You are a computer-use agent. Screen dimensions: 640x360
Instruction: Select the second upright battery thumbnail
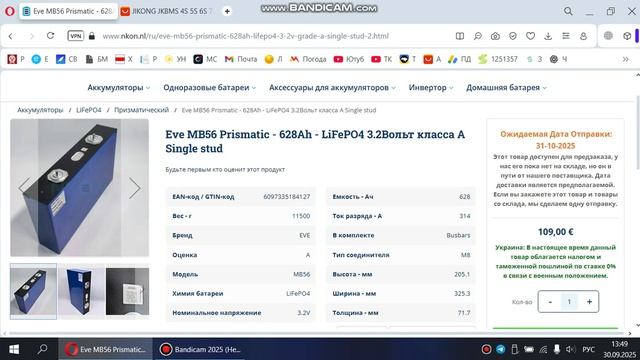tap(81, 291)
